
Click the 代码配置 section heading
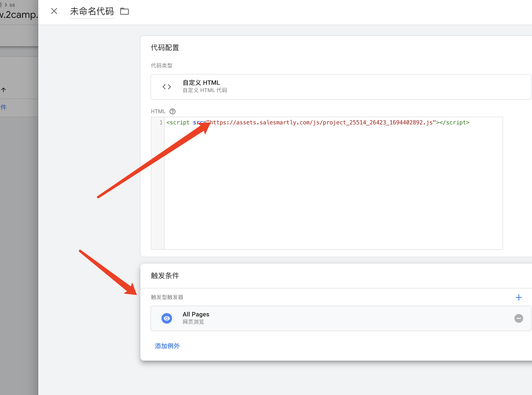point(165,48)
